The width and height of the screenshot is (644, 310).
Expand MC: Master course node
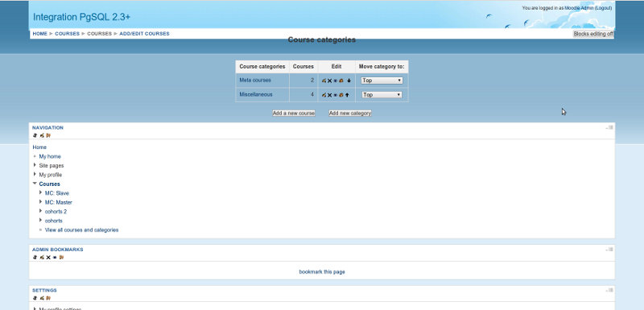click(41, 201)
